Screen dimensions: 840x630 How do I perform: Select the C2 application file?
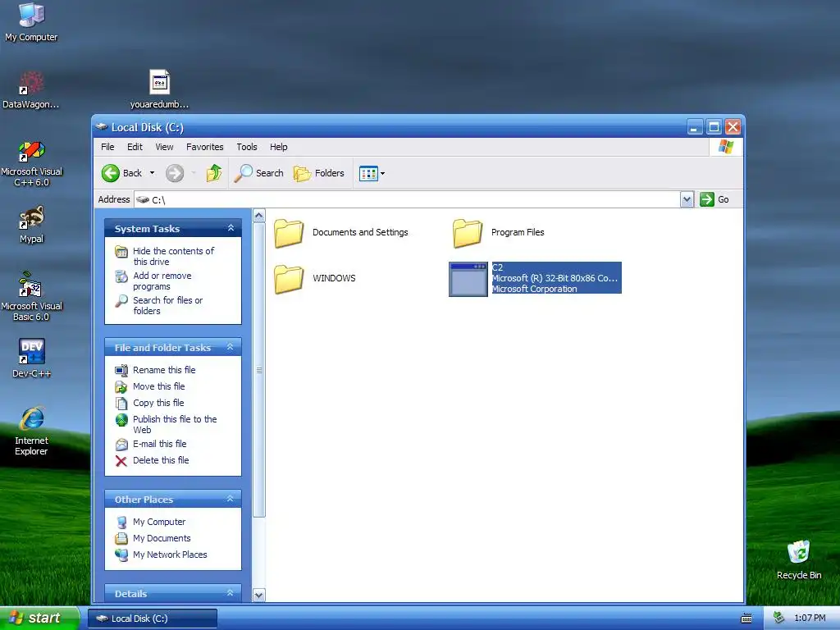(535, 278)
